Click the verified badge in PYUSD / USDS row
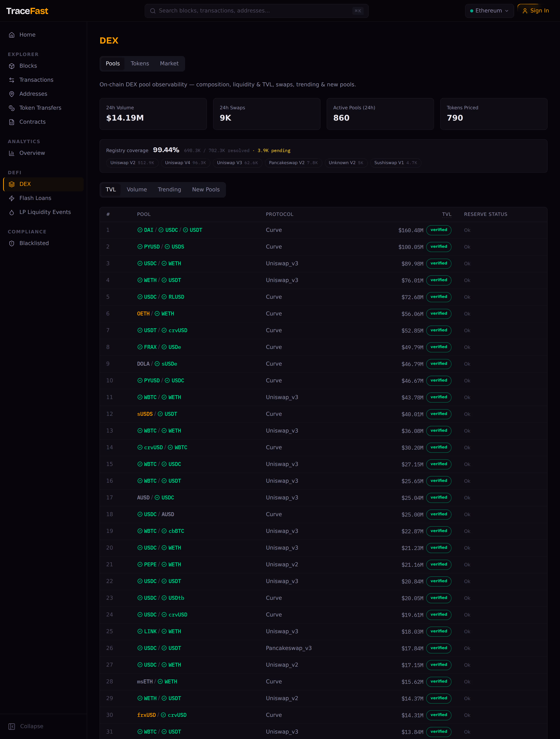 (x=439, y=247)
